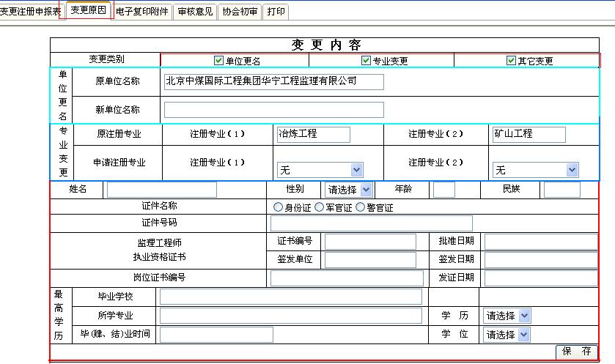Uncheck the 其它变更 checkbox
The height and width of the screenshot is (364, 615).
click(x=511, y=61)
